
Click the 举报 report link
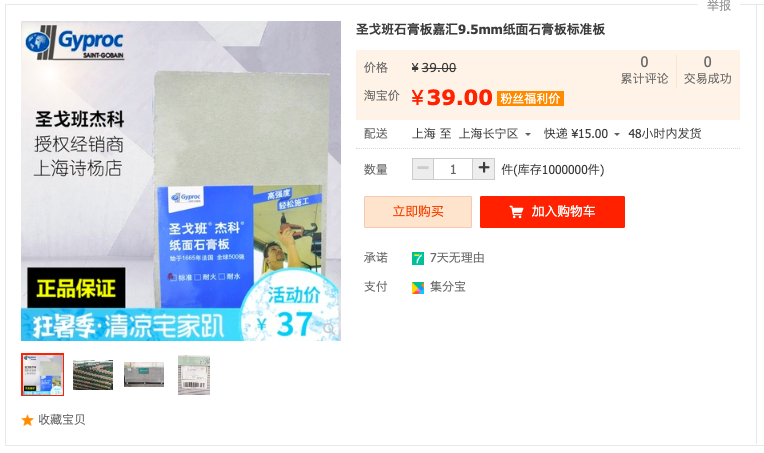pyautogui.click(x=719, y=6)
